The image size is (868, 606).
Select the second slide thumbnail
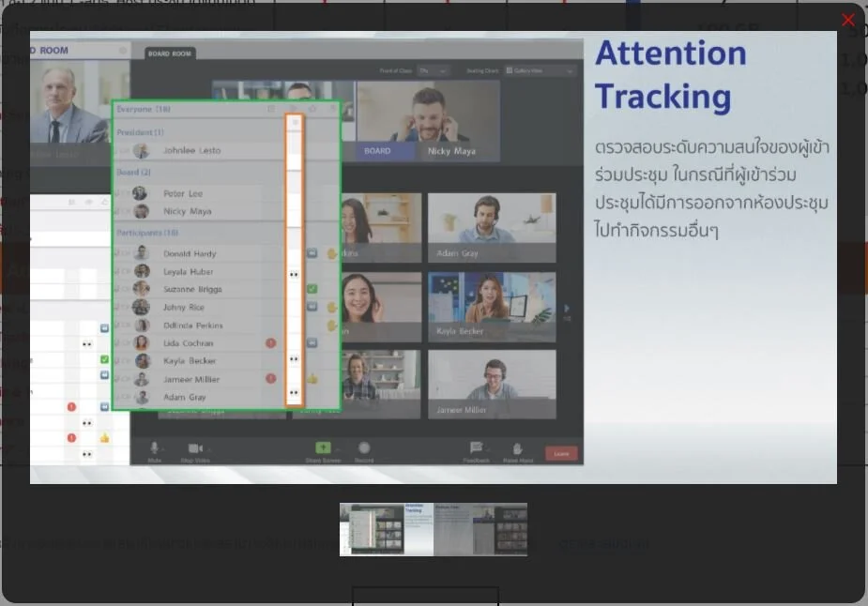click(x=480, y=529)
